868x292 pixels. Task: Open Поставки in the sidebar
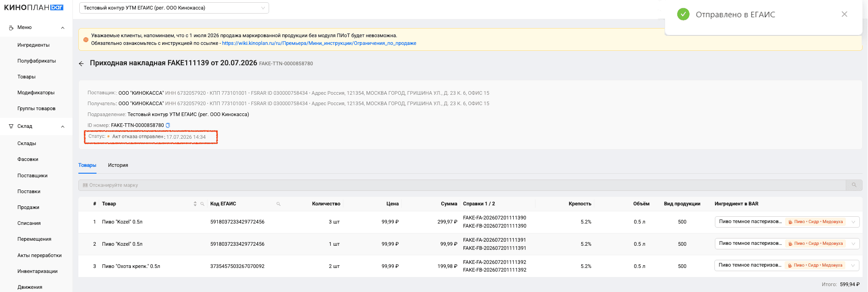point(29,191)
